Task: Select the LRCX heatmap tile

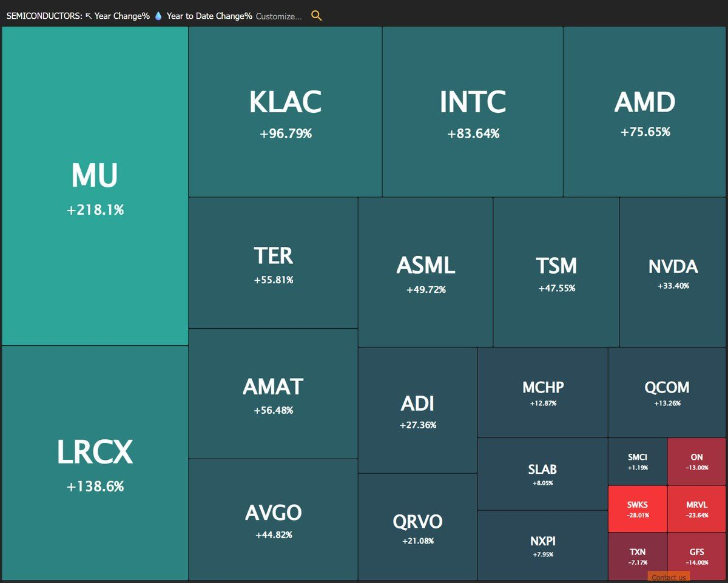Action: pyautogui.click(x=95, y=463)
